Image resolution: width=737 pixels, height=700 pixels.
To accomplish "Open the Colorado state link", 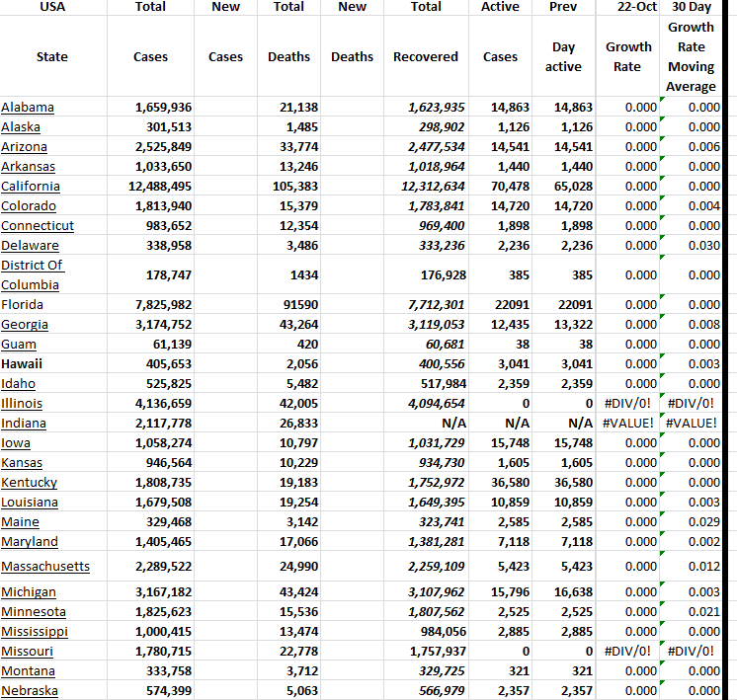I will (29, 206).
